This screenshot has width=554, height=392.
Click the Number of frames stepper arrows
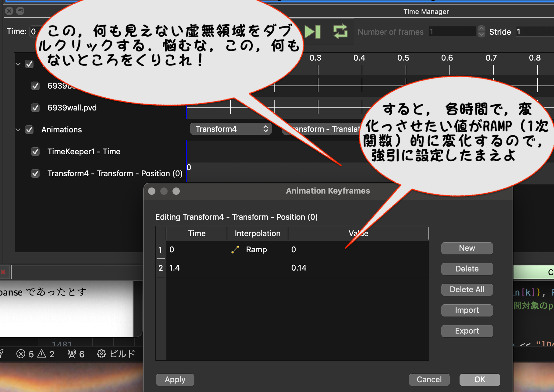pos(481,32)
